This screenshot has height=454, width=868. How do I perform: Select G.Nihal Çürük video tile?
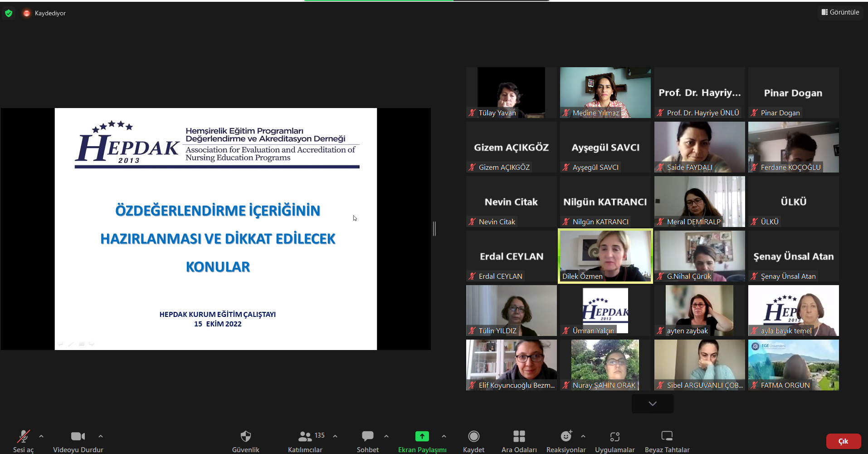tap(700, 256)
